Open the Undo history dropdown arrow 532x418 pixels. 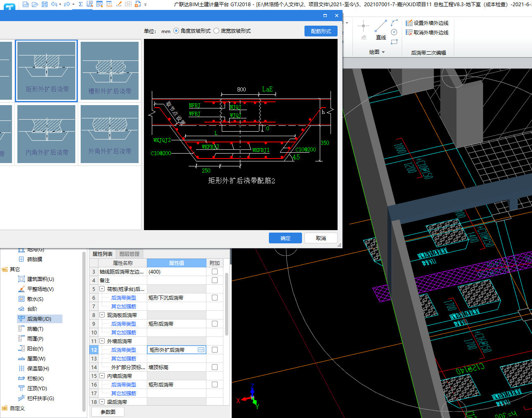pos(60,4)
